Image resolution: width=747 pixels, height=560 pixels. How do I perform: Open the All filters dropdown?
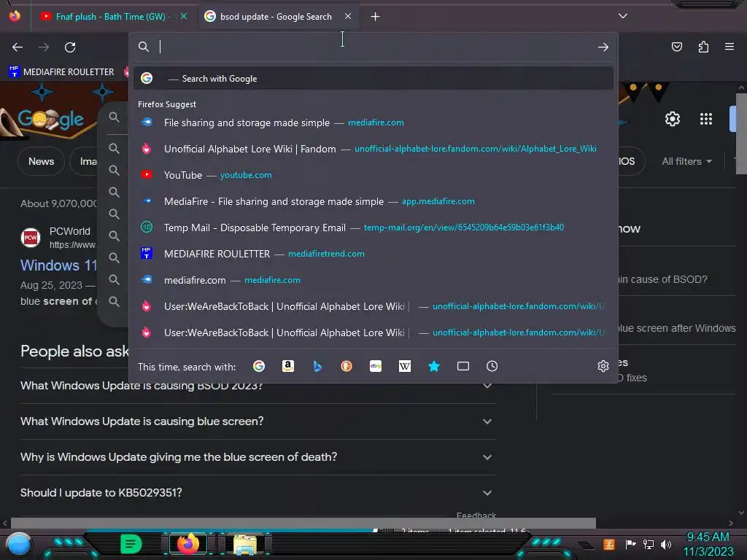click(x=687, y=161)
